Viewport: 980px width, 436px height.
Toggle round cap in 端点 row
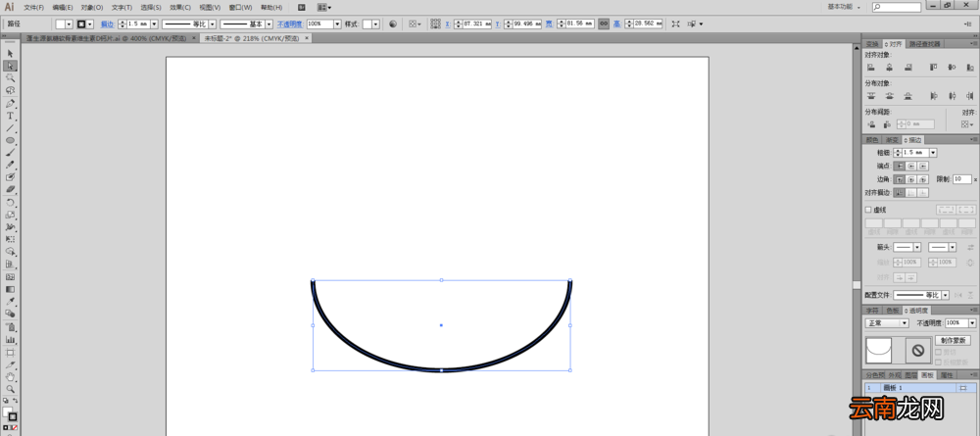tap(911, 167)
